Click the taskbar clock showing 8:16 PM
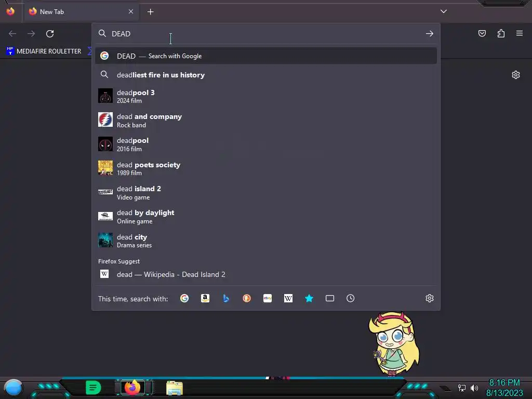 (504, 388)
